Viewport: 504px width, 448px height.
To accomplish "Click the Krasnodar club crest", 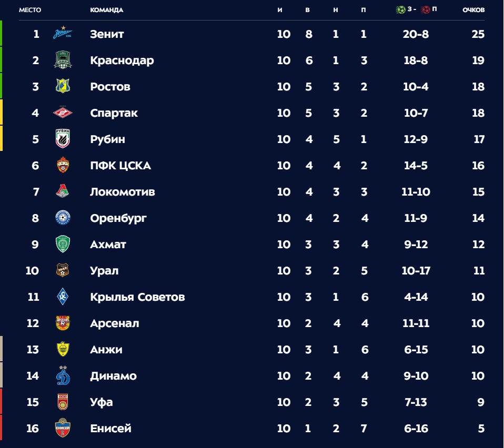I will 63,60.
